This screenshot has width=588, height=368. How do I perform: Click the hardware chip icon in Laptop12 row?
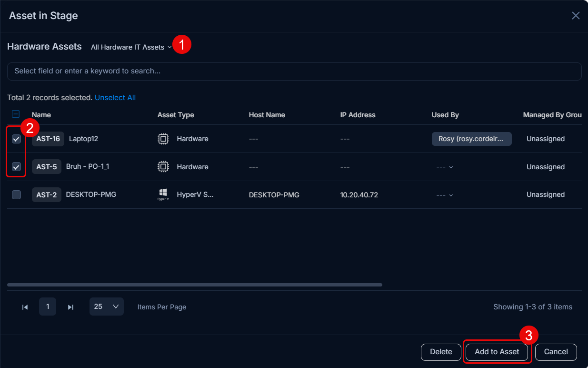tap(163, 139)
